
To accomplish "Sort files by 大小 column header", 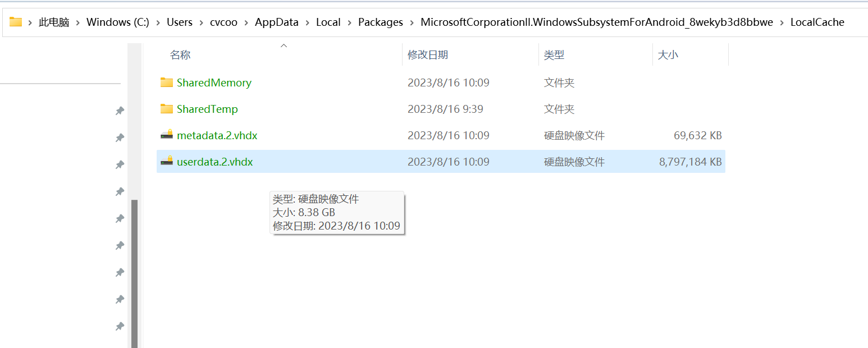I will (x=668, y=54).
